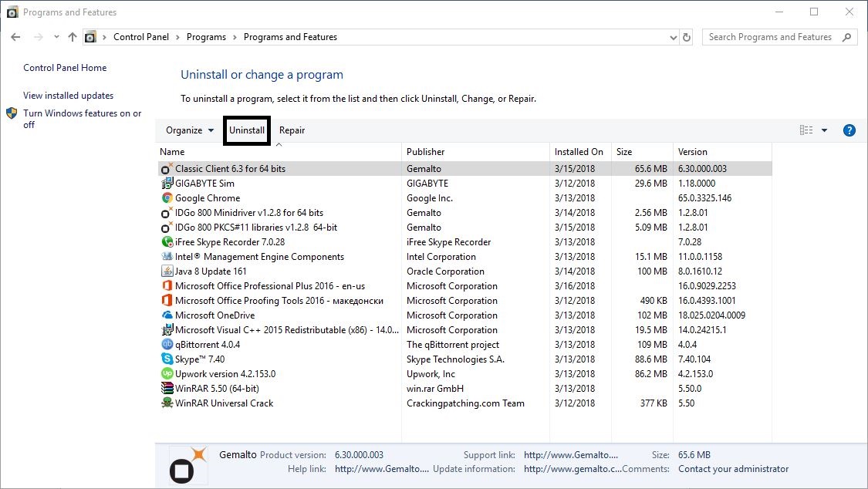Refresh the Programs and Features address bar
868x489 pixels.
pos(687,37)
